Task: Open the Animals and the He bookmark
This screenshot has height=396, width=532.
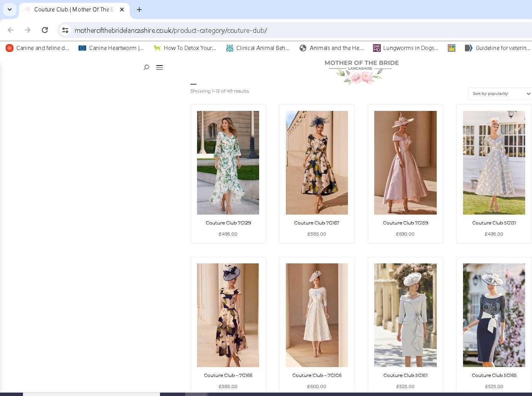Action: pos(332,48)
